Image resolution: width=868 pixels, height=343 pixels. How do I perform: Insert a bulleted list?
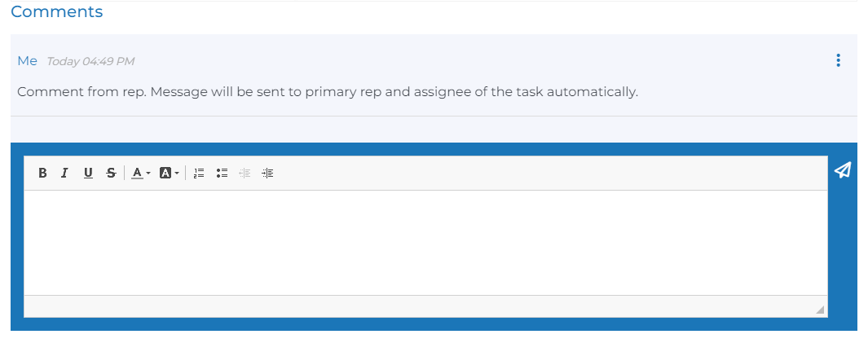(222, 173)
